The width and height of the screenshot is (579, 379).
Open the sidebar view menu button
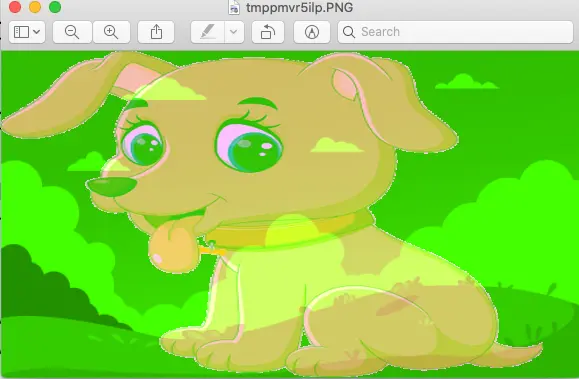pos(27,32)
